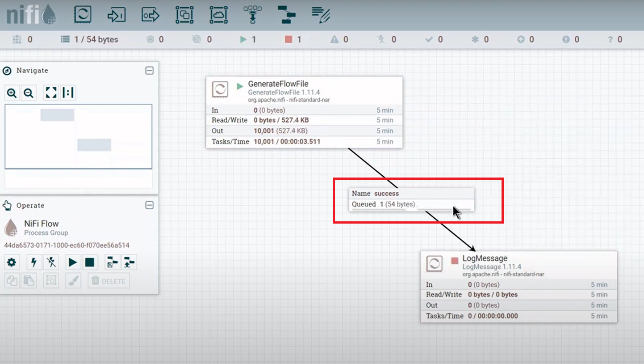Image resolution: width=644 pixels, height=364 pixels.
Task: Reset zoom to actual size
Action: click(x=68, y=93)
